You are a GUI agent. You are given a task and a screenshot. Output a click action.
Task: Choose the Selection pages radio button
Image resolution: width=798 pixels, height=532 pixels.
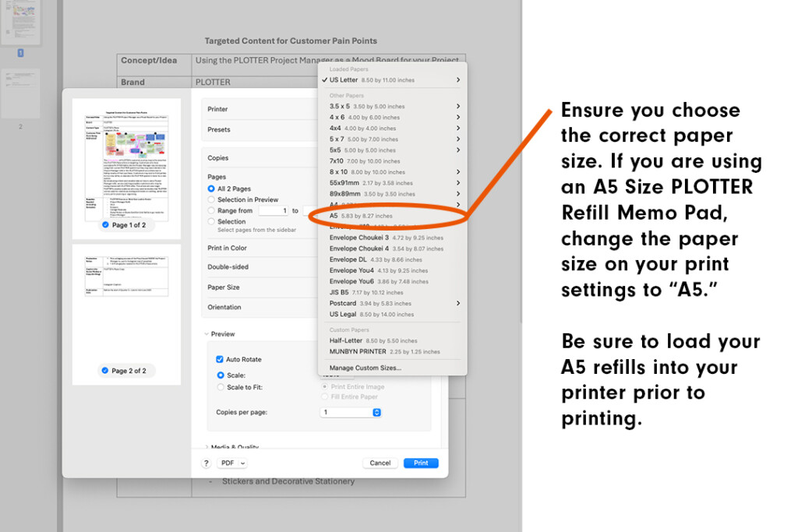[x=211, y=222]
